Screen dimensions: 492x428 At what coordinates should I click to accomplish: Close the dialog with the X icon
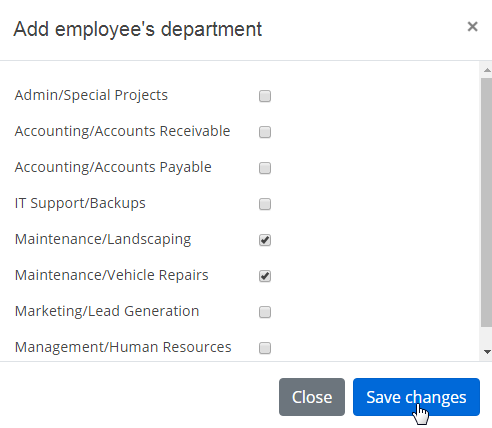pos(472,27)
